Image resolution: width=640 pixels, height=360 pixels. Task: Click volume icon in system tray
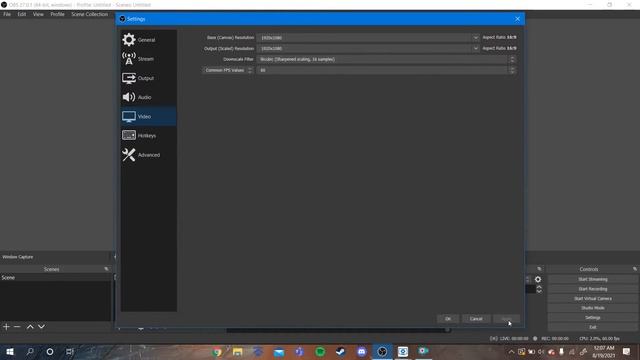pos(541,351)
